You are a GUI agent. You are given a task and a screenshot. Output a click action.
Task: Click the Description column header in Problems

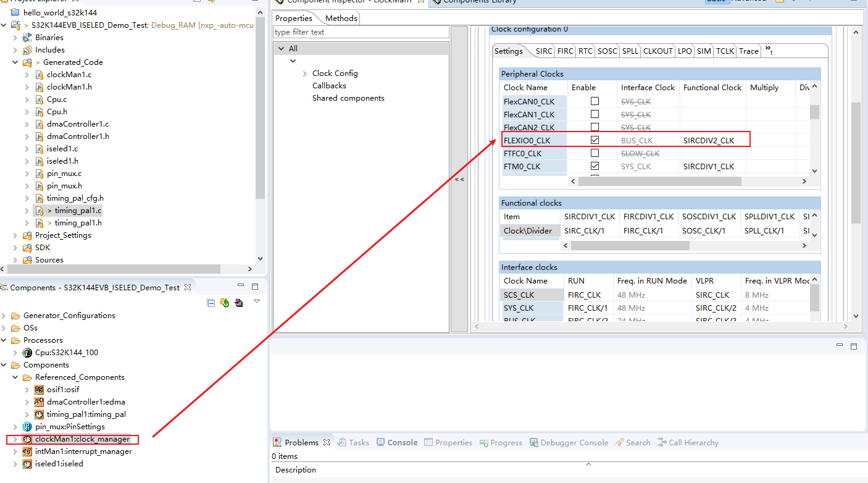pyautogui.click(x=296, y=470)
